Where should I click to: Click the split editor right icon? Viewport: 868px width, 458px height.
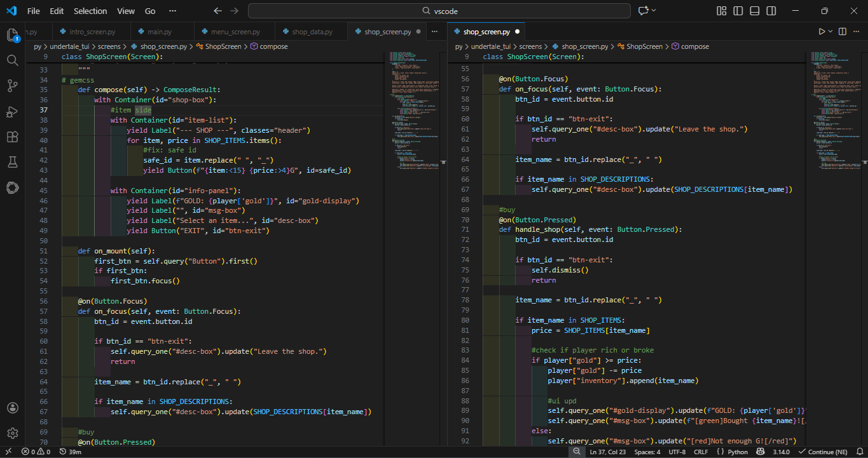[x=843, y=32]
